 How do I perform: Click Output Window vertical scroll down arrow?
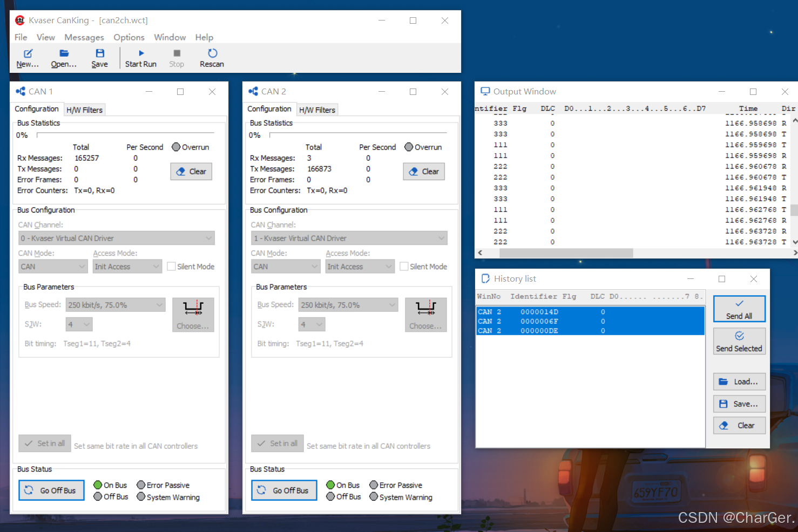point(794,242)
